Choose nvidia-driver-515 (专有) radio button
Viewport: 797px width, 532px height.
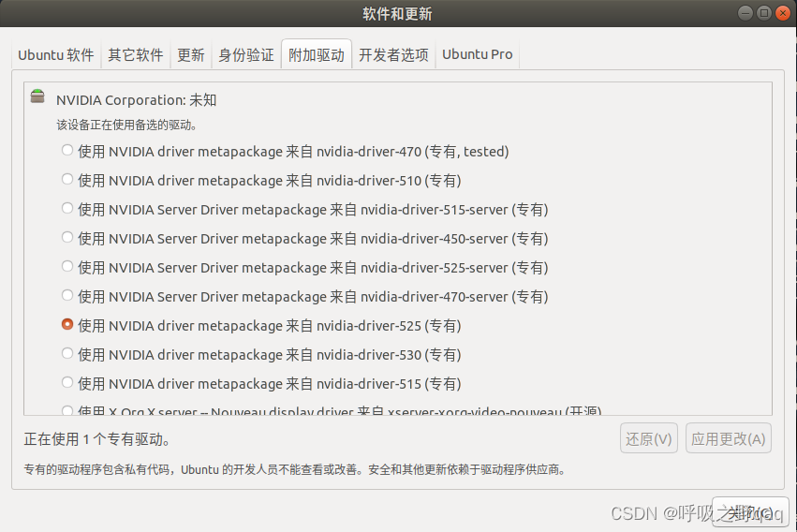[x=67, y=382]
